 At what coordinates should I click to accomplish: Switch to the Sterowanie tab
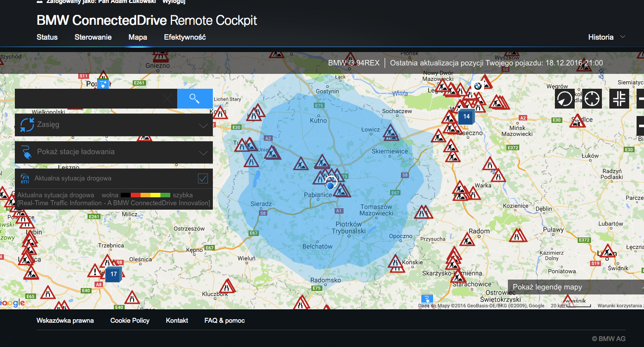[x=93, y=37]
